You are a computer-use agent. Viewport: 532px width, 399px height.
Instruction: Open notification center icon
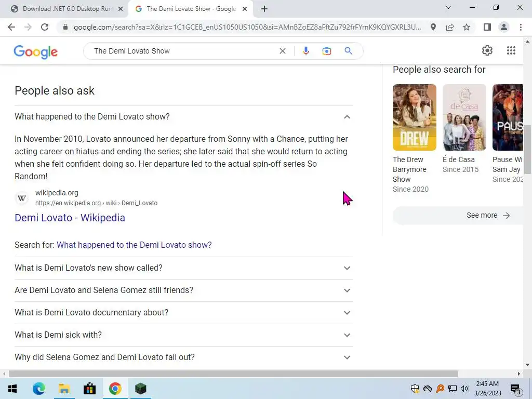coord(515,389)
